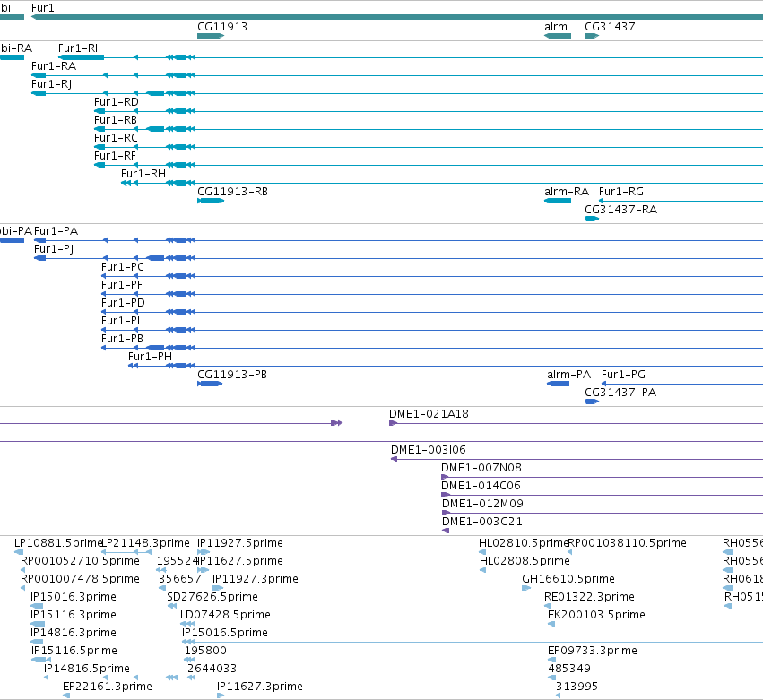
Task: Click the Fur1-PD protein label
Action: [123, 303]
